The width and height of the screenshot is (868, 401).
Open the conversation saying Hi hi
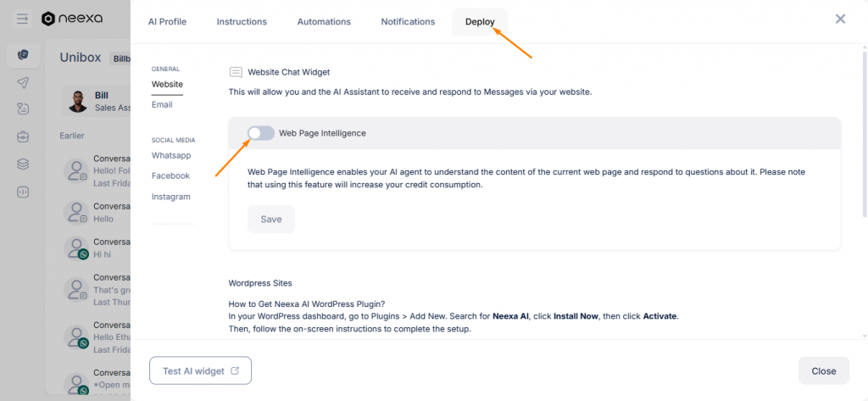(x=97, y=248)
